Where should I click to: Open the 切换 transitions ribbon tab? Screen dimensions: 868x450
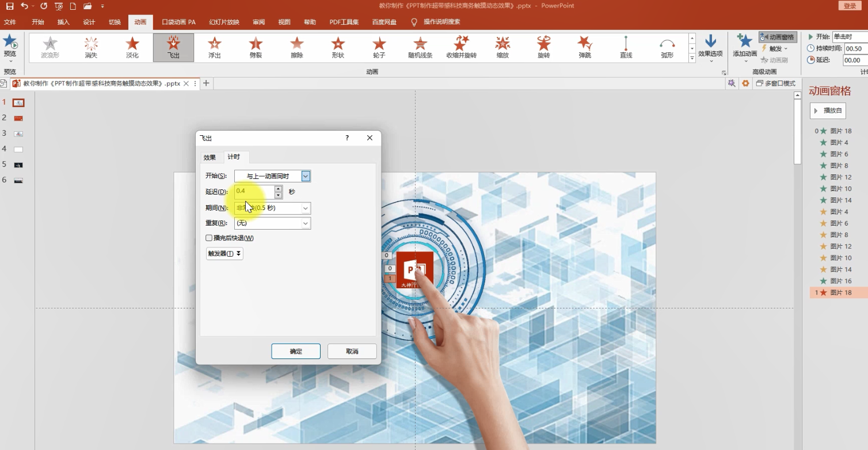coord(115,22)
